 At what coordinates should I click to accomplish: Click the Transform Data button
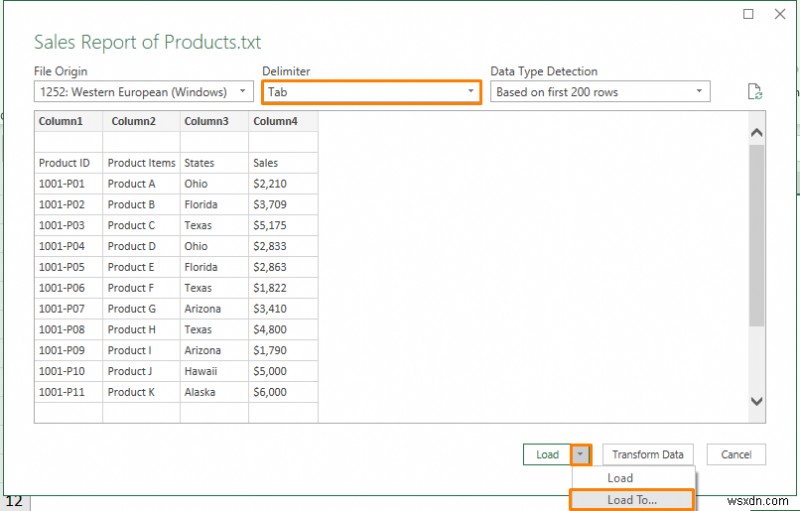[x=647, y=454]
